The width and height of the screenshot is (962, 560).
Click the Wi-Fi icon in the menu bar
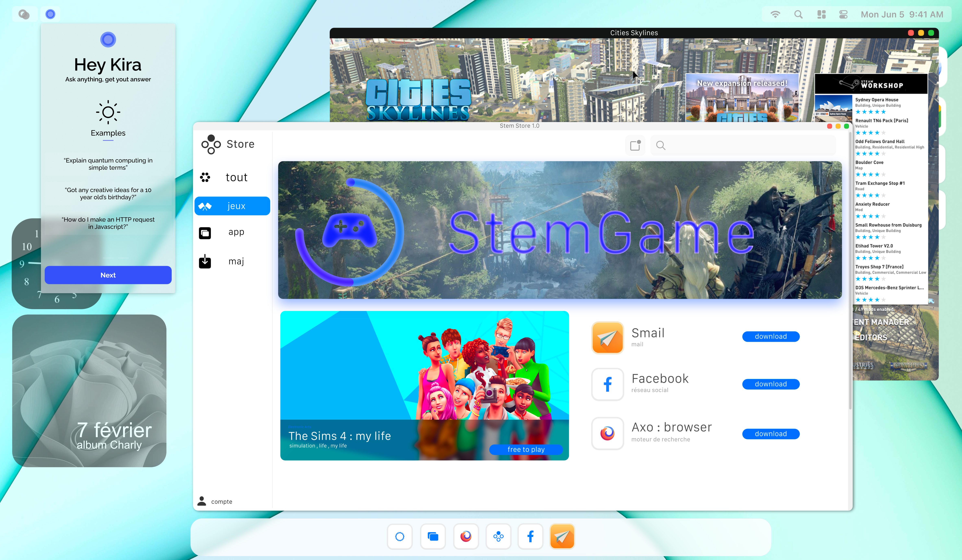pyautogui.click(x=775, y=14)
